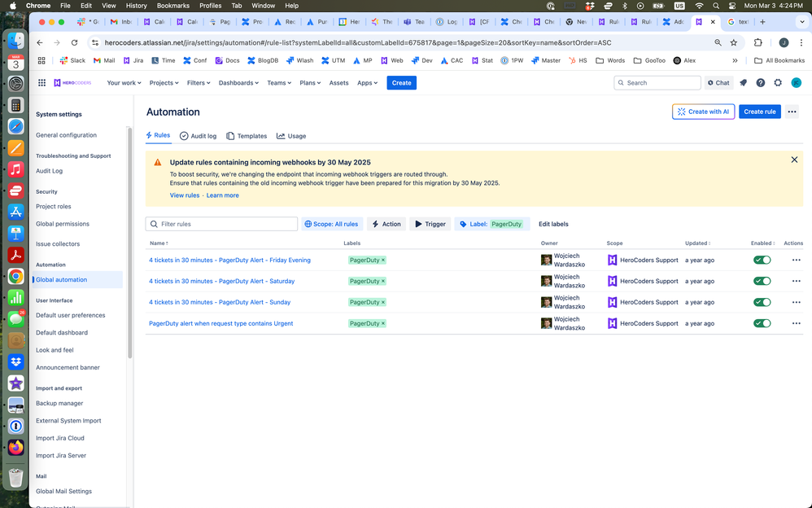The width and height of the screenshot is (812, 508).
Task: Remove PagerDuty label from Friday Evening rule
Action: point(383,261)
